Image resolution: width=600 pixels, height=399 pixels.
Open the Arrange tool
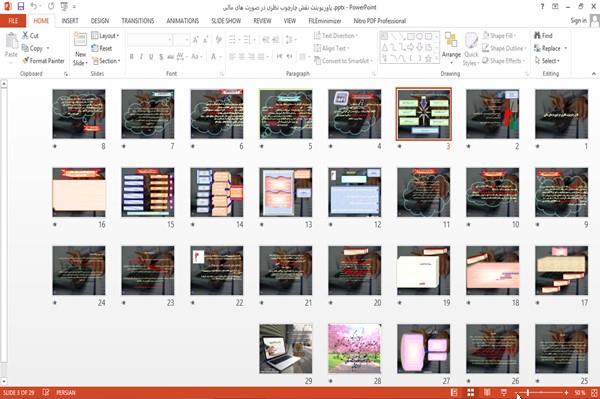point(451,48)
